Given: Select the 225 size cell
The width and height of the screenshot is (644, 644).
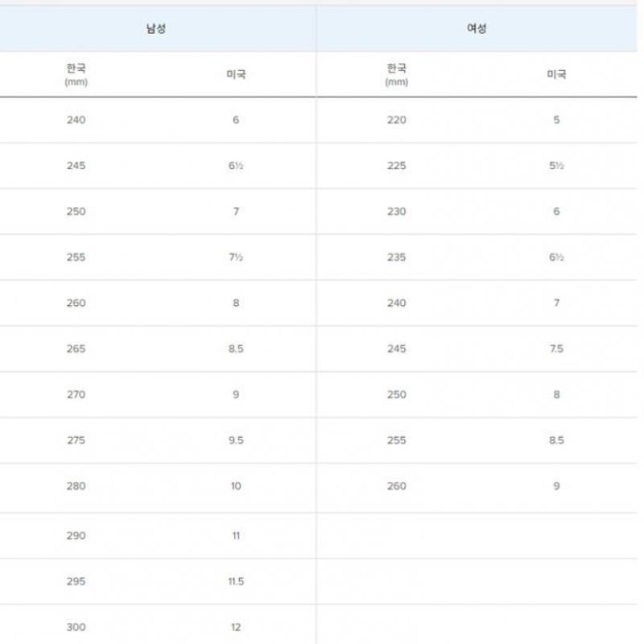Looking at the screenshot, I should 397,166.
